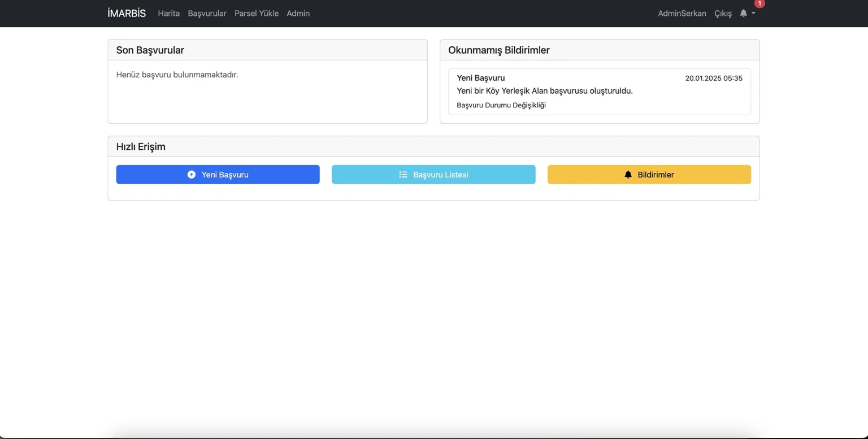Click the bell icon in the navbar
Image resolution: width=868 pixels, height=439 pixels.
coord(743,13)
